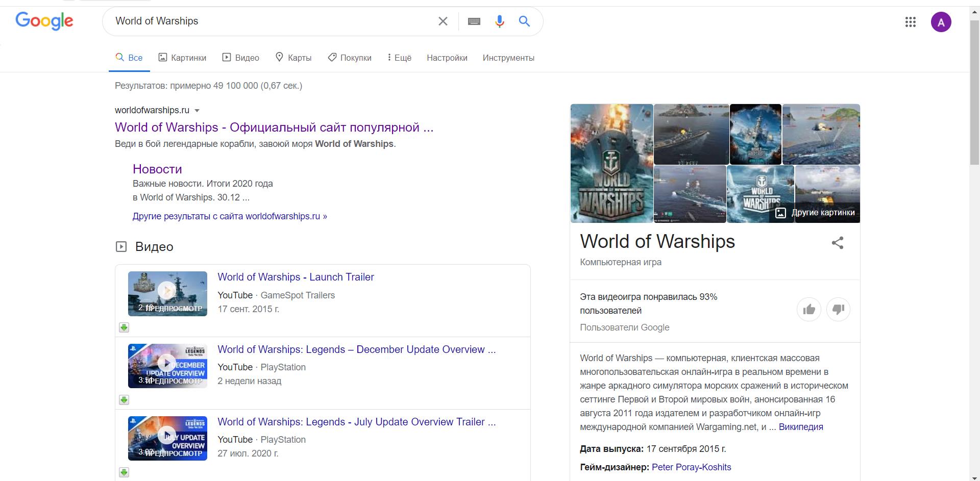Play the July Update Overview thumbnail

click(167, 439)
